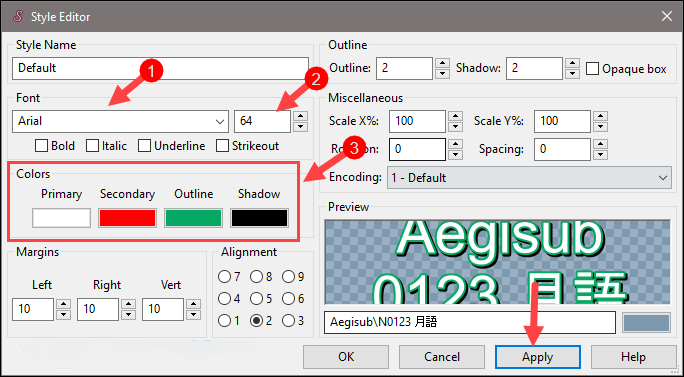Open the green Outline color swatch

point(193,218)
